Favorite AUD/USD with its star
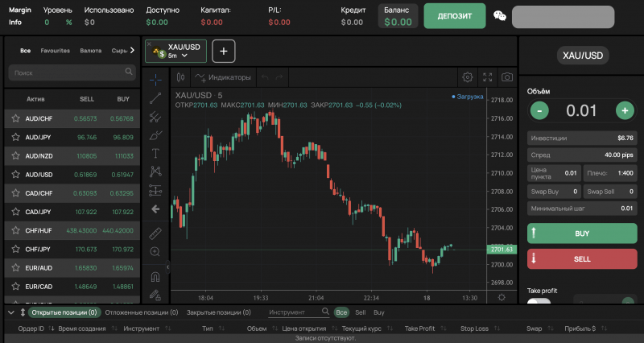Viewport: 644px width, 343px height. click(x=15, y=174)
